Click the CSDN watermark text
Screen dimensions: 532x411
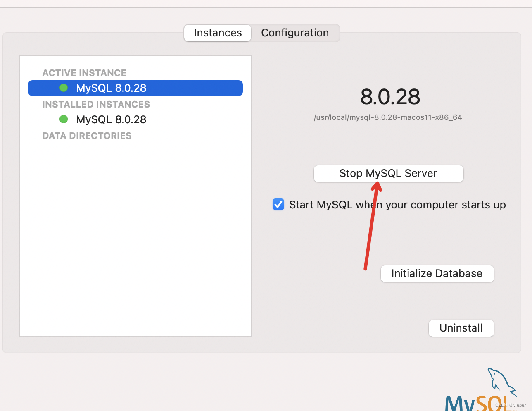coord(511,405)
